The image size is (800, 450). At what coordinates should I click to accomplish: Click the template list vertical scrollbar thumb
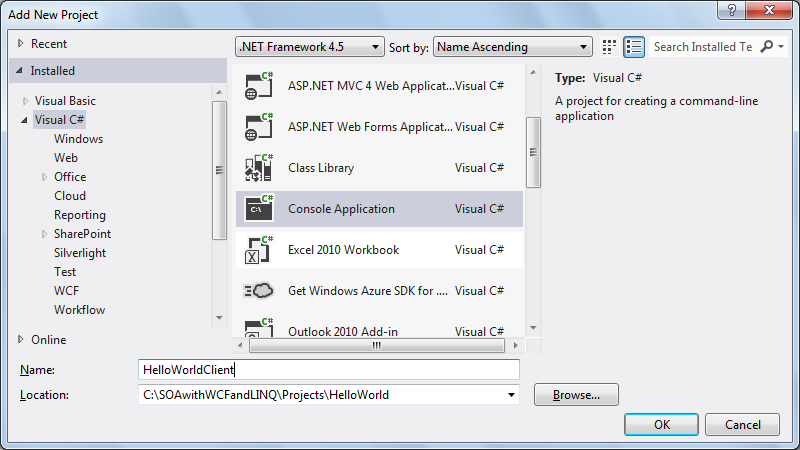(533, 152)
